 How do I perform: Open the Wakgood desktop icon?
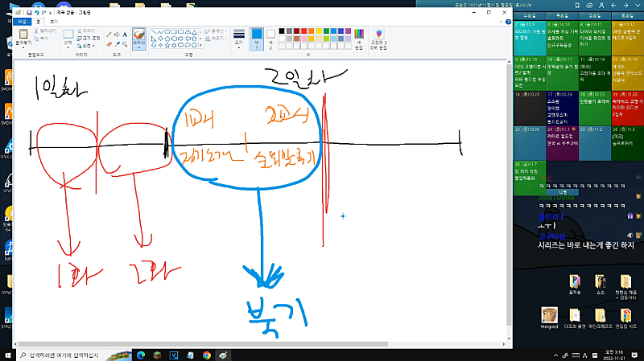coord(549,318)
